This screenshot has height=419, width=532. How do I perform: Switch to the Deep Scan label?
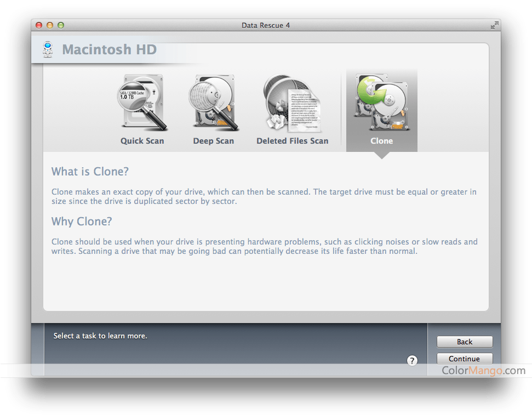click(x=214, y=141)
